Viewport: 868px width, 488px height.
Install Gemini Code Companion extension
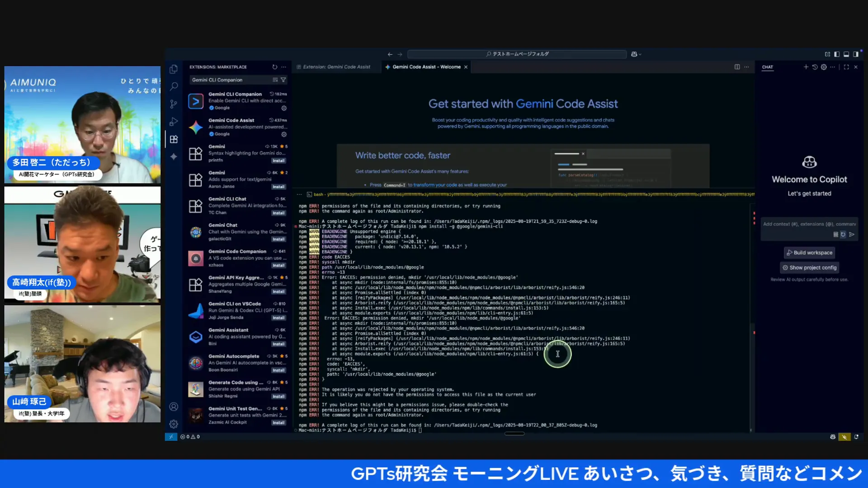click(x=278, y=266)
